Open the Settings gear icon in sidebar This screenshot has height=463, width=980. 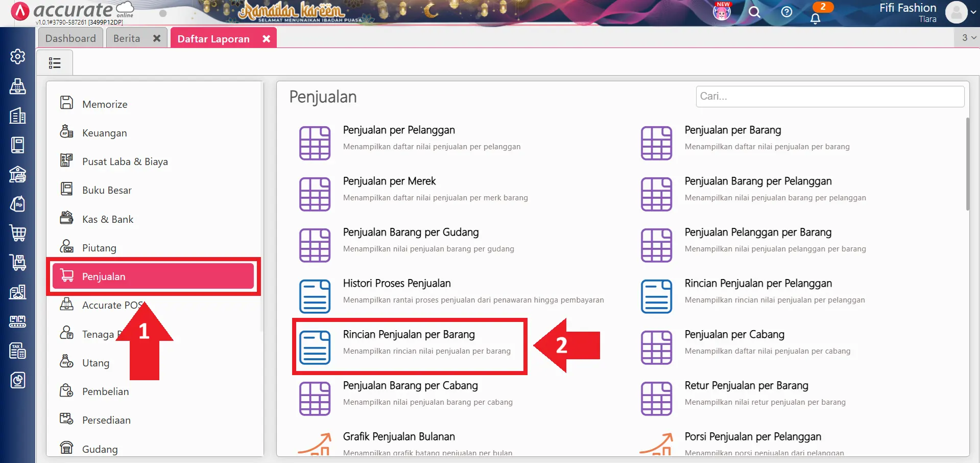click(17, 57)
